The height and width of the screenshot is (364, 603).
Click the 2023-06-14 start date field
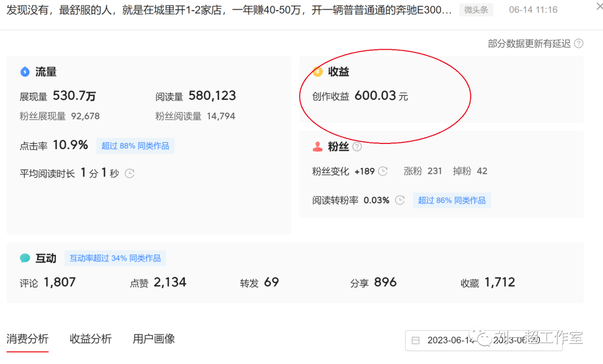point(451,340)
